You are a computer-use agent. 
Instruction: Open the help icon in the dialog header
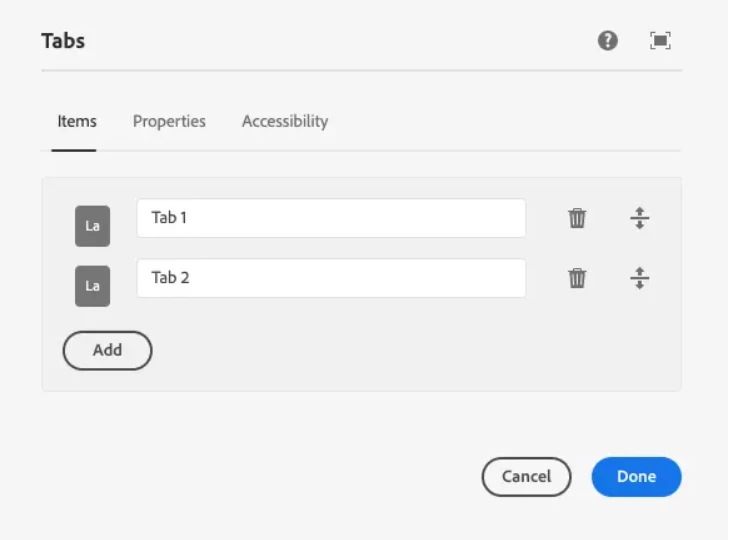pos(608,41)
